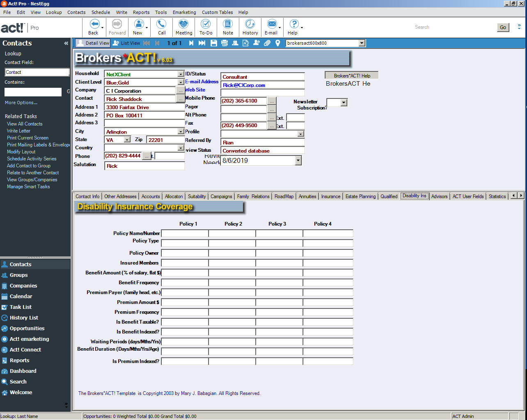
Task: Click the E-mail Address field value
Action: click(x=263, y=85)
